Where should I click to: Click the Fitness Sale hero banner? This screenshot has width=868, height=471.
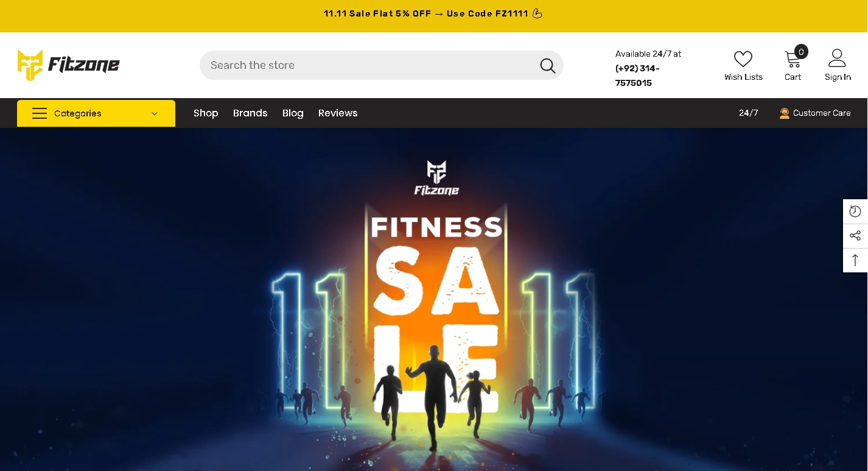(x=434, y=299)
